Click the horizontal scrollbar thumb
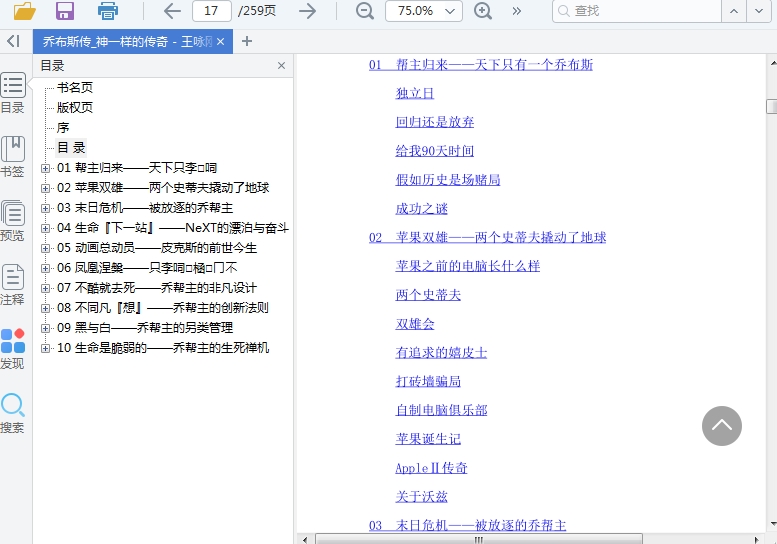The height and width of the screenshot is (544, 777). (479, 539)
